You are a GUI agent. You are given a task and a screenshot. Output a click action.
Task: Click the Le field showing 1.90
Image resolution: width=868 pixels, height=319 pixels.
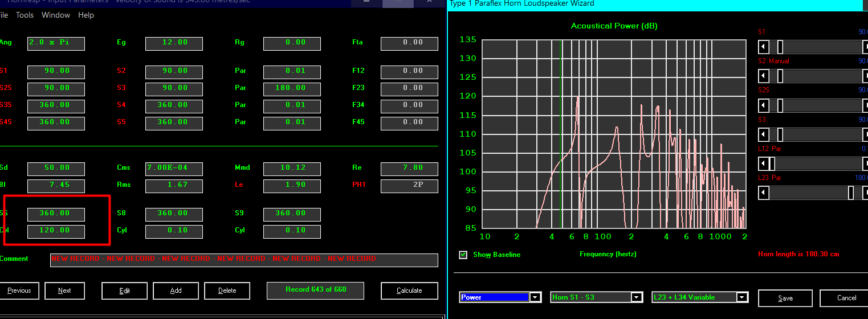click(x=292, y=186)
